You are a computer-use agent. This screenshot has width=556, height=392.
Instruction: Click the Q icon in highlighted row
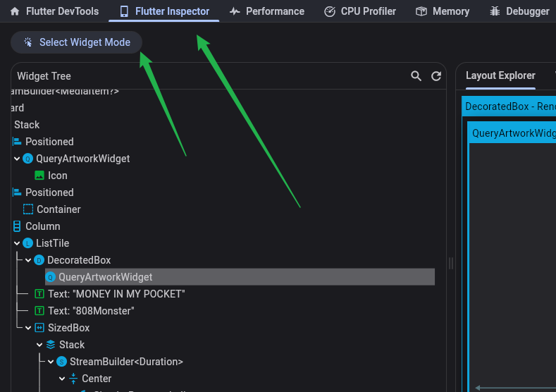click(x=50, y=277)
